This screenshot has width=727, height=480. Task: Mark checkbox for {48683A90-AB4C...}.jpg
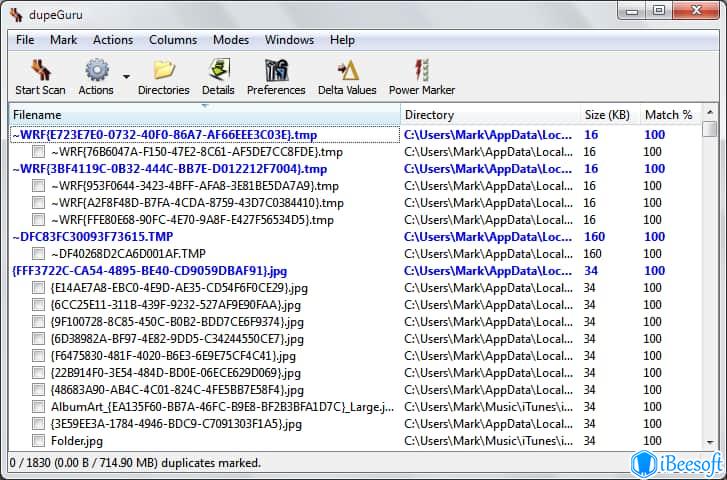pos(38,390)
